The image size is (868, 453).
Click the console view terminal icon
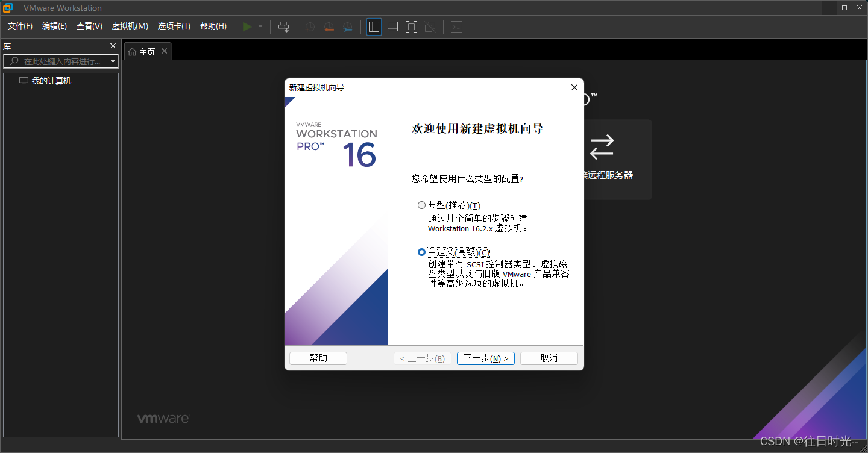coord(457,27)
